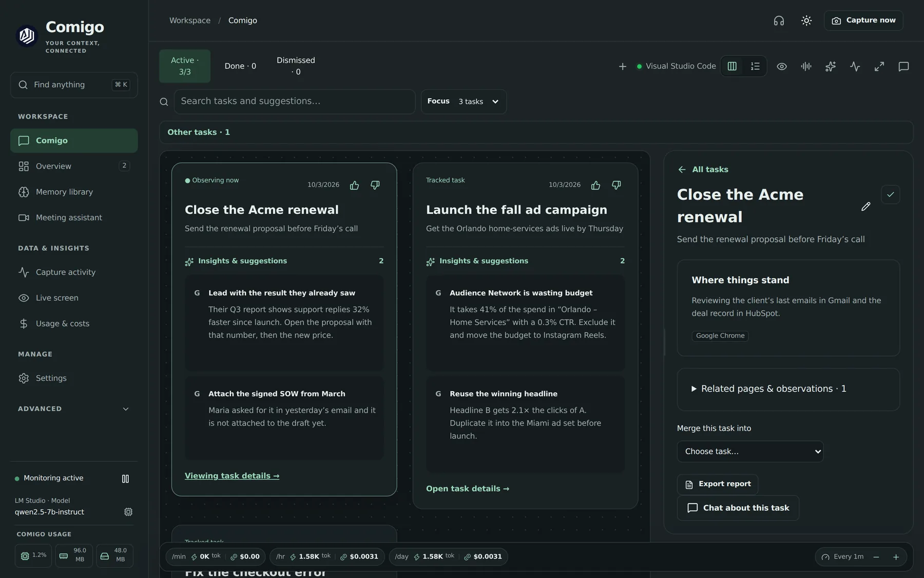Screen dimensions: 924x578
Task: Go back to All tasks
Action: (703, 170)
